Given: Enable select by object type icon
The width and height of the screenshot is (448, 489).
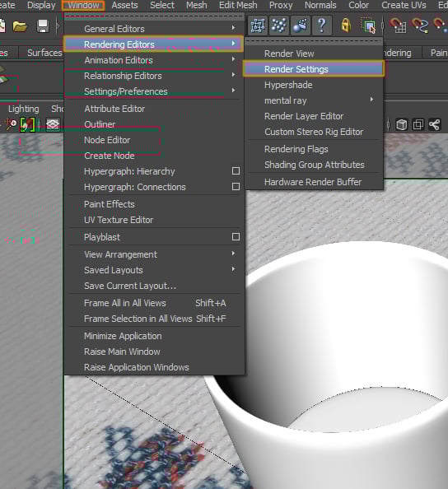Looking at the screenshot, I should (279, 26).
